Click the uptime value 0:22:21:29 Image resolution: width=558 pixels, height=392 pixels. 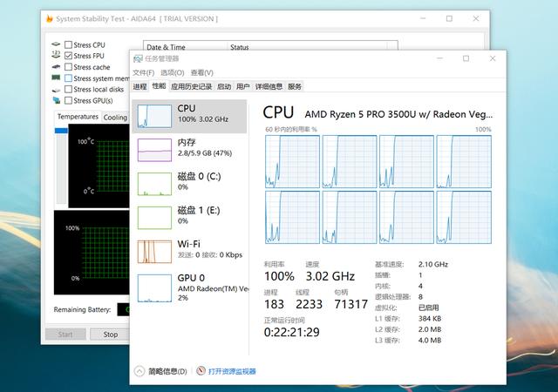(292, 332)
